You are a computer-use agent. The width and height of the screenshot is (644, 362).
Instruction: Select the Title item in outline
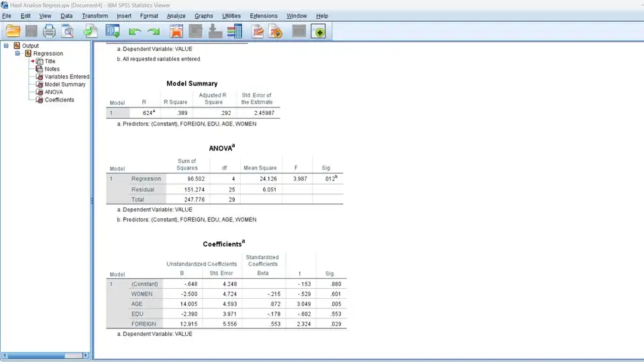50,61
